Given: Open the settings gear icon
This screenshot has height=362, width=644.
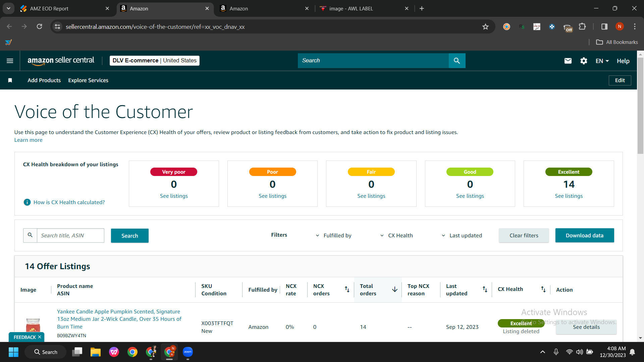Looking at the screenshot, I should (x=584, y=61).
